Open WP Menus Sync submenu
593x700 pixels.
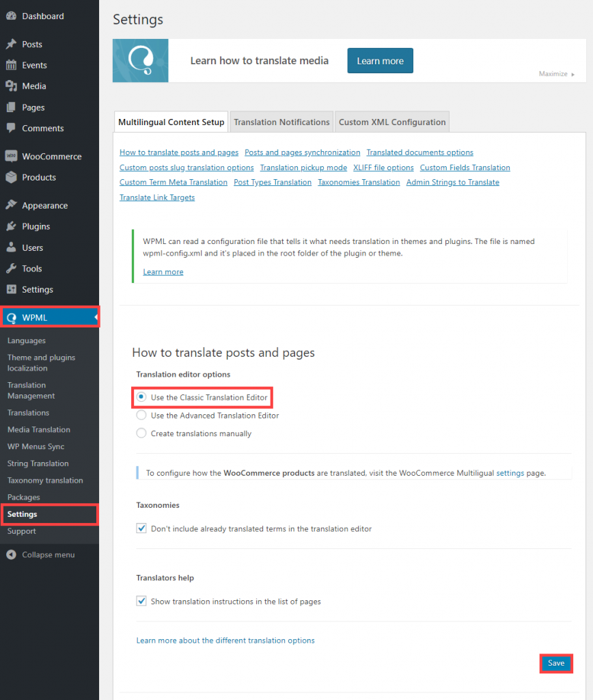36,446
